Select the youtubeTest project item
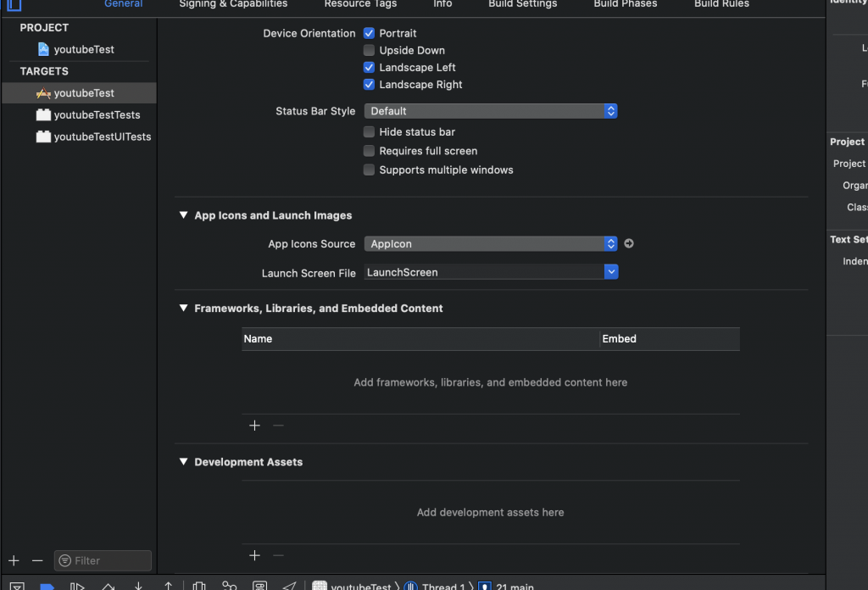 point(83,49)
